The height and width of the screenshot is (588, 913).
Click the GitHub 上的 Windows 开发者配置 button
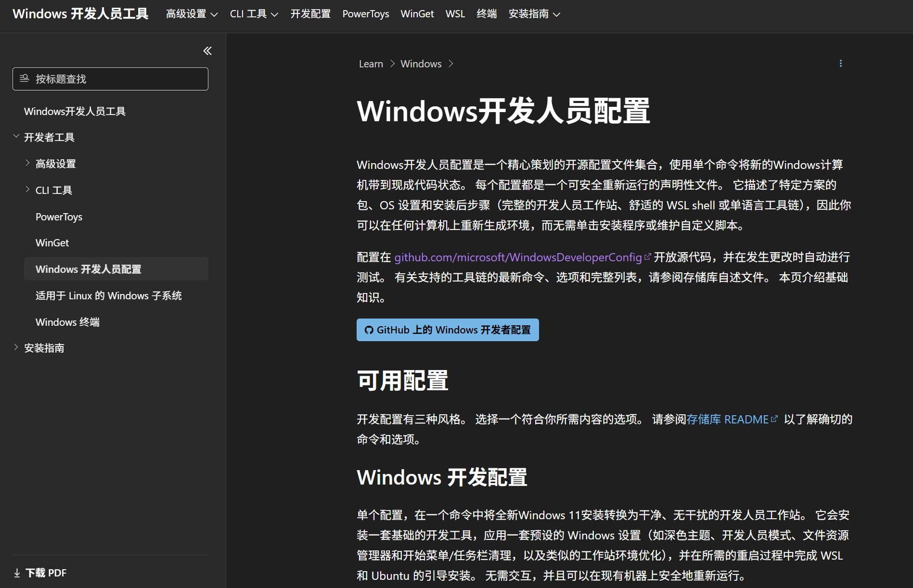pos(448,330)
